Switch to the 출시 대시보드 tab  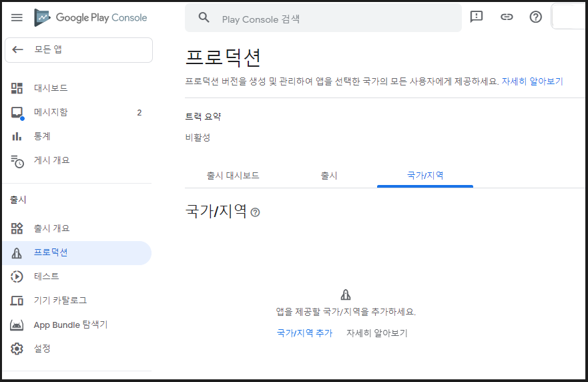[x=233, y=176]
